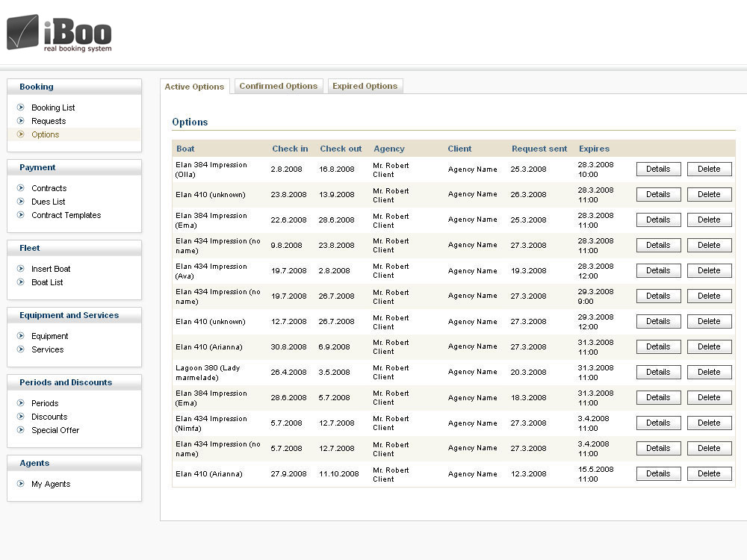This screenshot has width=747, height=560.
Task: Click the Expires column header
Action: (594, 149)
